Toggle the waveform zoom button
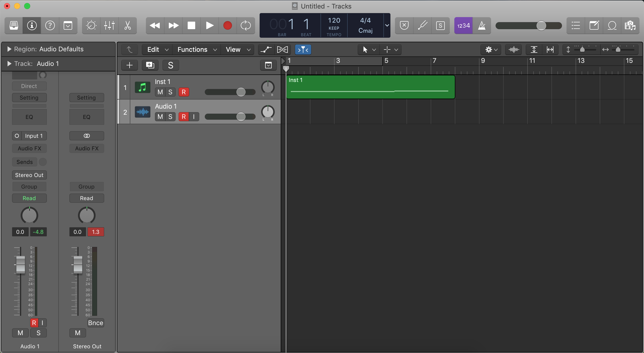This screenshot has height=353, width=644. [x=513, y=50]
